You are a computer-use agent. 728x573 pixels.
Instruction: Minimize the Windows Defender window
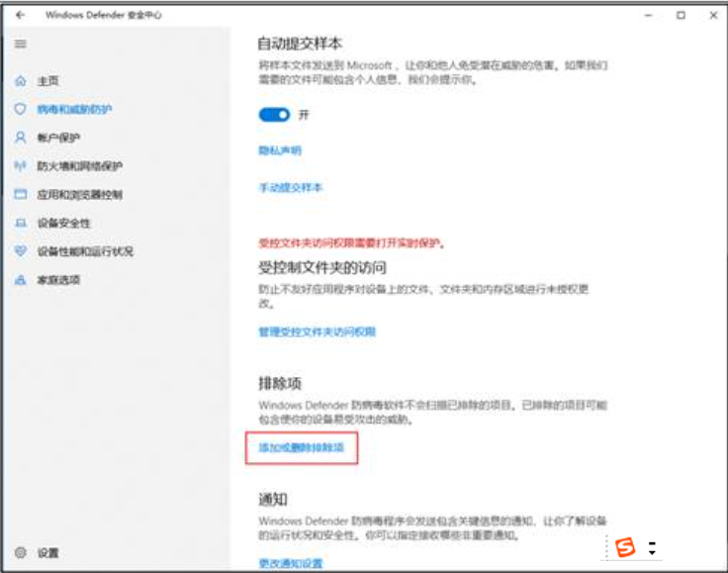[648, 15]
